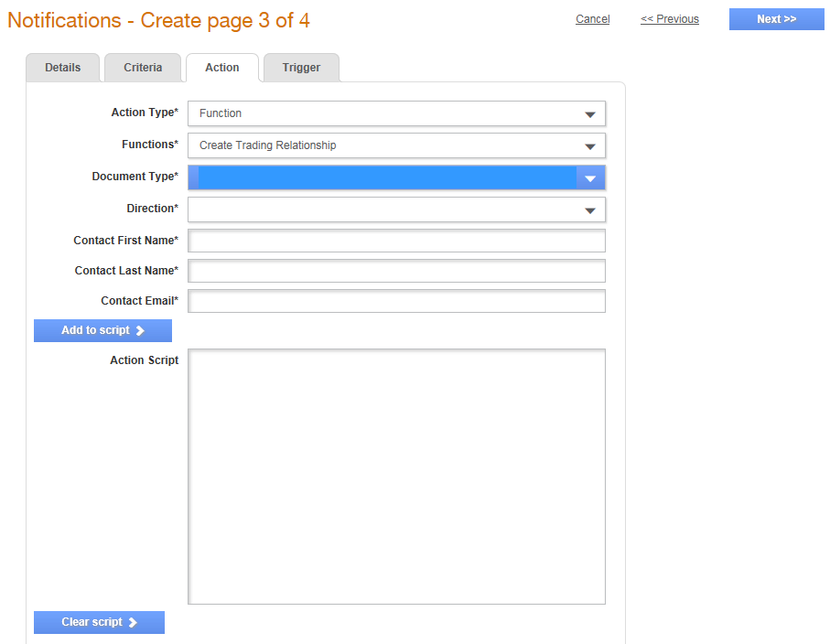This screenshot has width=830, height=644.
Task: Click the Next >> button
Action: 777,19
